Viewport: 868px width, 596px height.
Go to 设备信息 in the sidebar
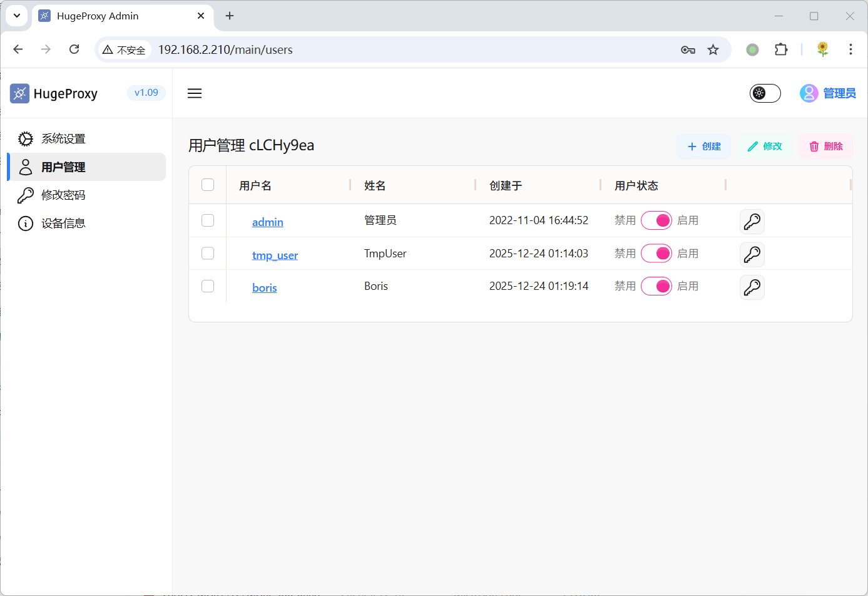tap(63, 223)
